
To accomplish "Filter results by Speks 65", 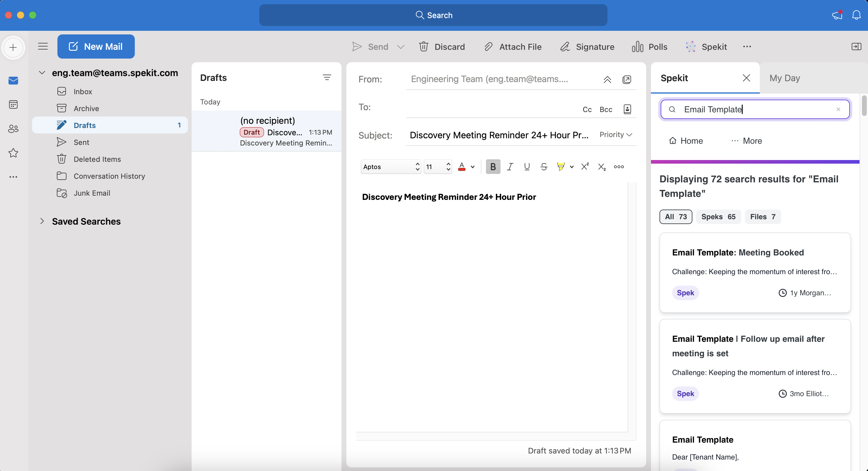I will [718, 216].
